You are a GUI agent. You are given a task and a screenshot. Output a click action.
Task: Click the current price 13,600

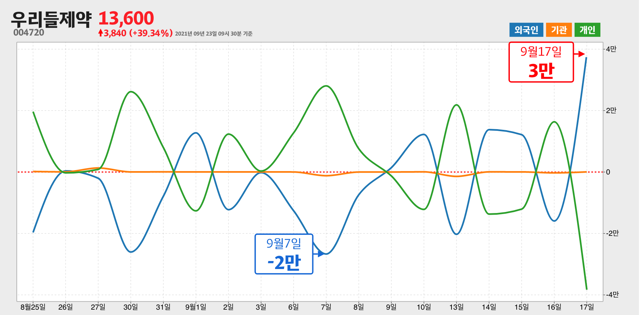pos(126,18)
